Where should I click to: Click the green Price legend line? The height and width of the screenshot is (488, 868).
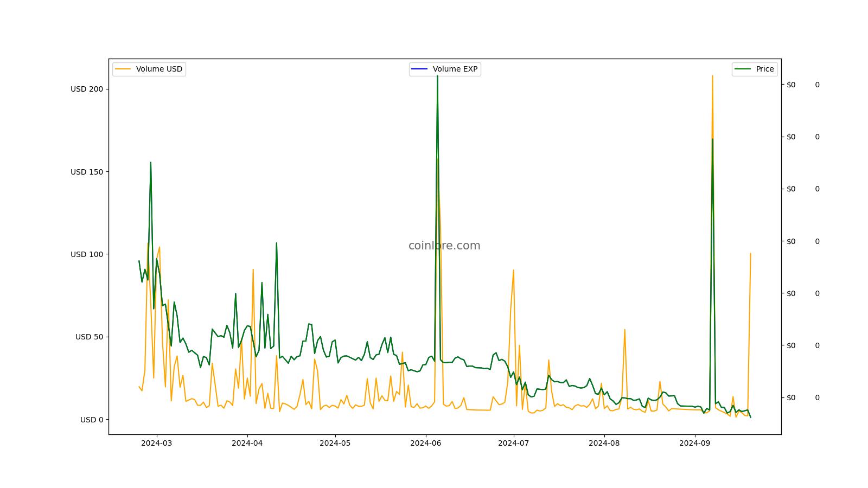743,69
